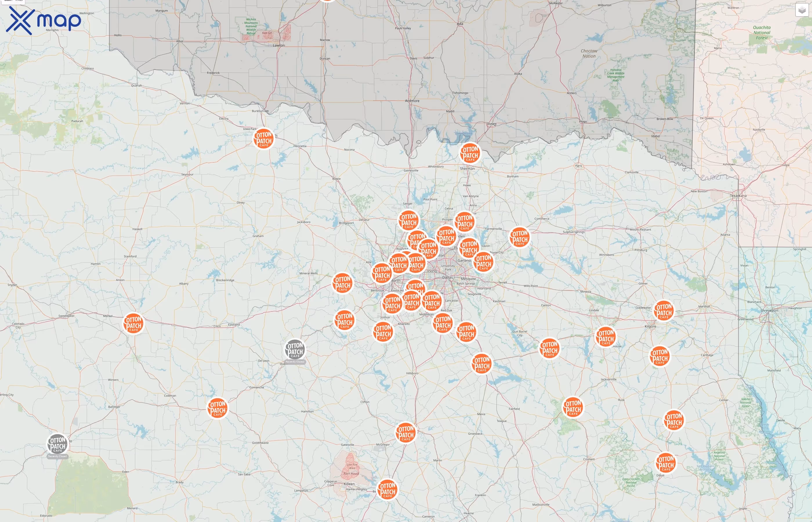Select the Cotton Patch marker below Azle
This screenshot has width=812, height=522.
click(382, 273)
